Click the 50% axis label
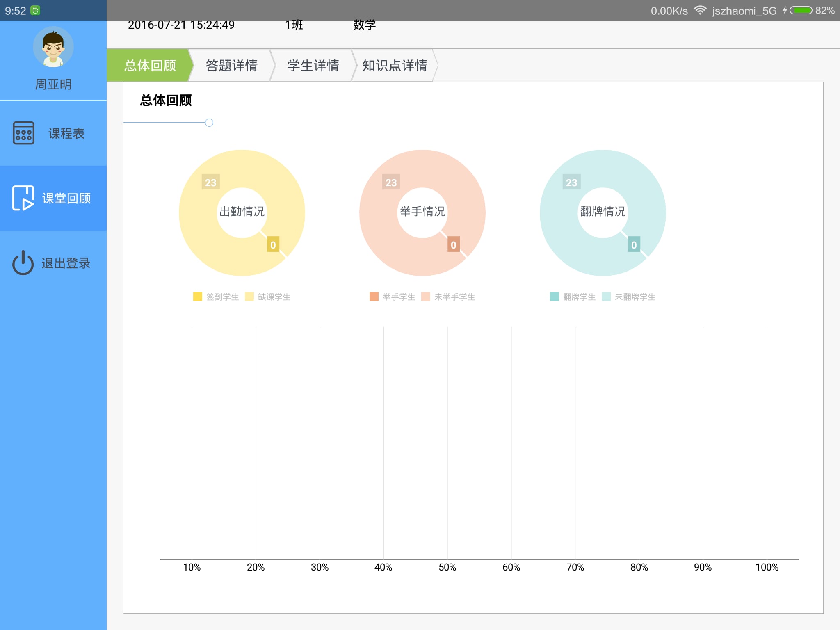Screen dimensions: 840x630 [x=447, y=567]
